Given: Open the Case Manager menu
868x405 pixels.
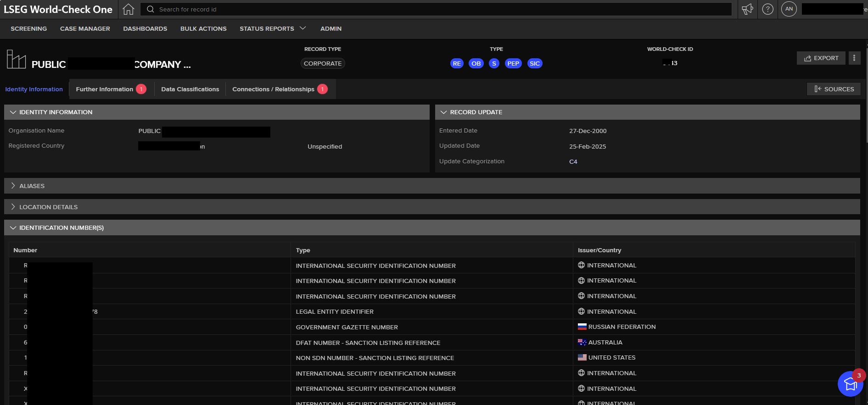Looking at the screenshot, I should [85, 28].
